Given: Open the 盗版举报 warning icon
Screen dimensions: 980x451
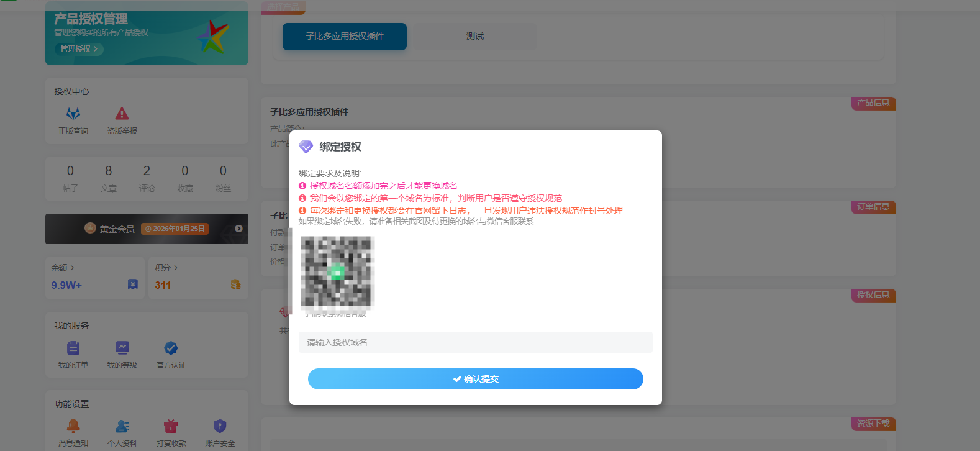Looking at the screenshot, I should (x=122, y=114).
